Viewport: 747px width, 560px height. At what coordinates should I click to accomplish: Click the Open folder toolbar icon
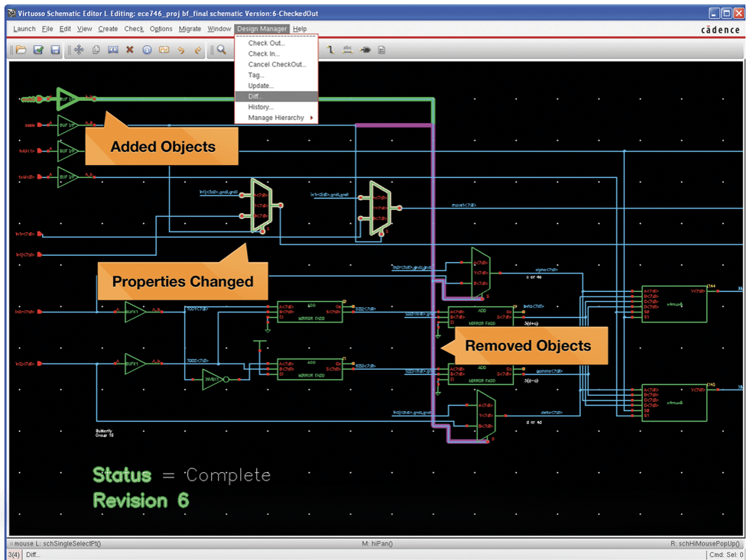pos(21,50)
